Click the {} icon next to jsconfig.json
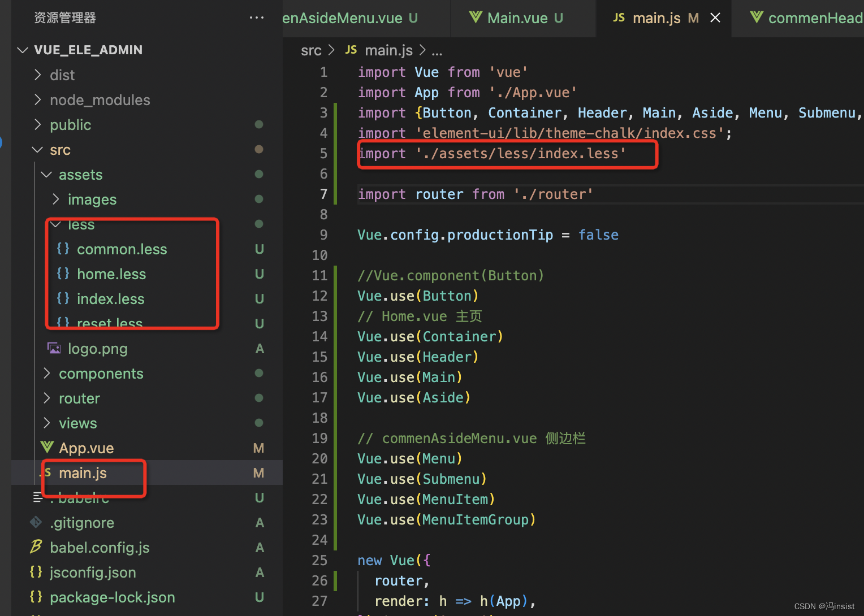The width and height of the screenshot is (864, 616). [x=36, y=572]
